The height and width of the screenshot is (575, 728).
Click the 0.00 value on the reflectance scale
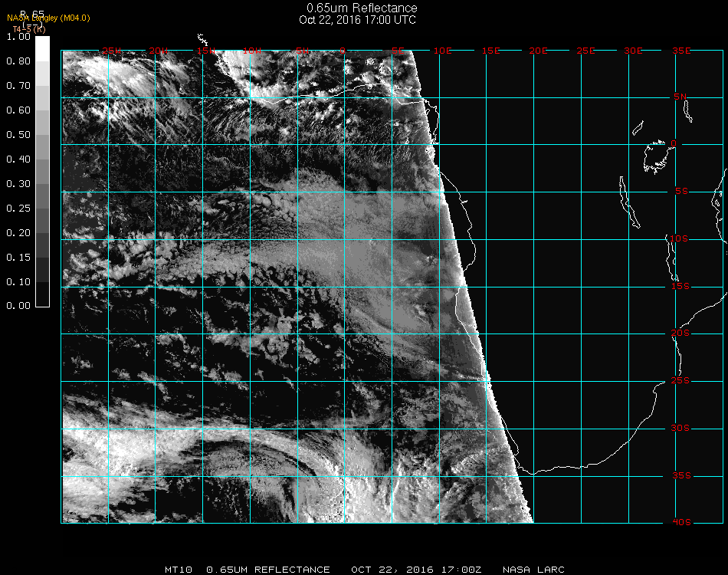18,306
